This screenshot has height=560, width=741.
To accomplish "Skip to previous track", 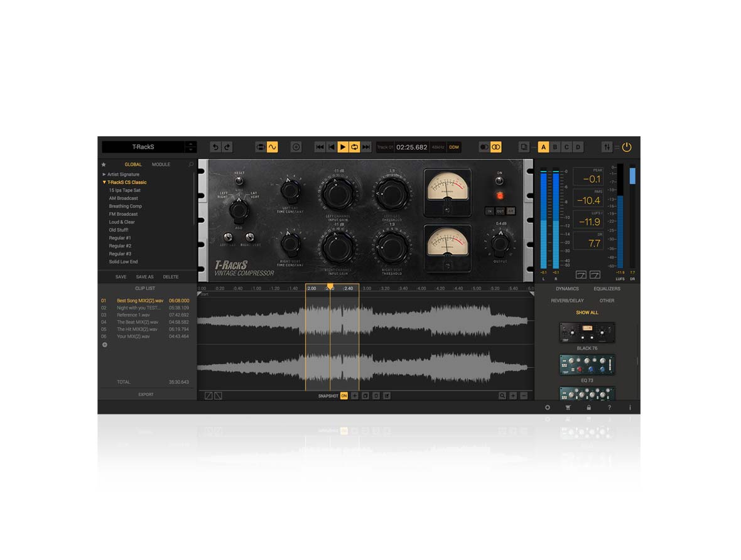I will 320,147.
